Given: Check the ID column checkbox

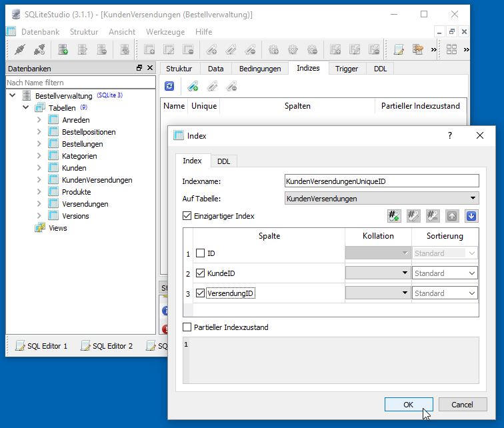Looking at the screenshot, I should coord(200,253).
